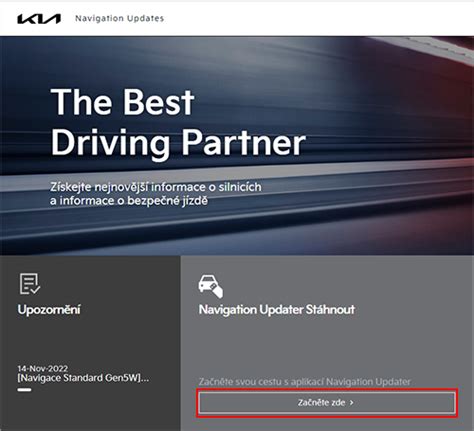Click the Začněte svou cestu description text
The width and height of the screenshot is (474, 431).
(x=305, y=381)
